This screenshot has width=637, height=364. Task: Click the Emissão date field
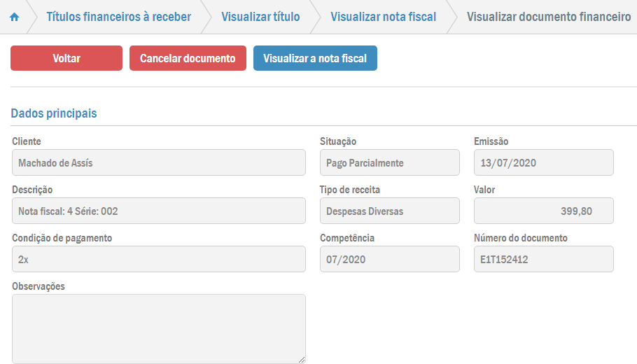click(x=543, y=162)
